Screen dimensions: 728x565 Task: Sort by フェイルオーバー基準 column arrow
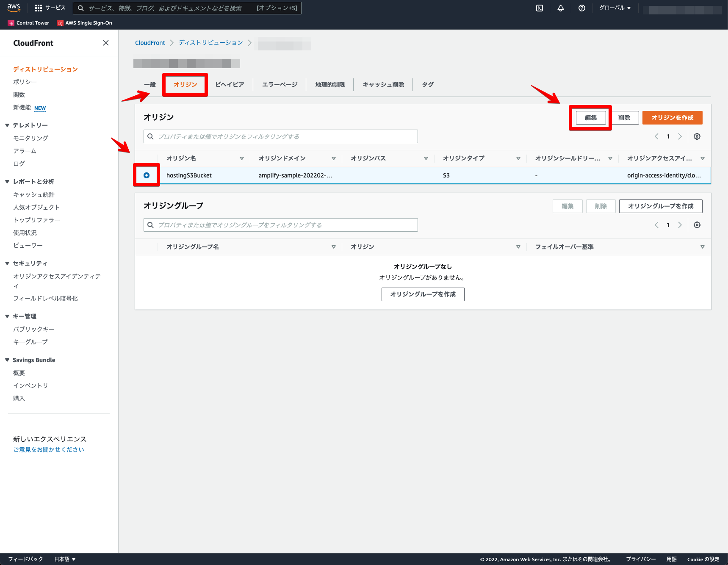703,247
